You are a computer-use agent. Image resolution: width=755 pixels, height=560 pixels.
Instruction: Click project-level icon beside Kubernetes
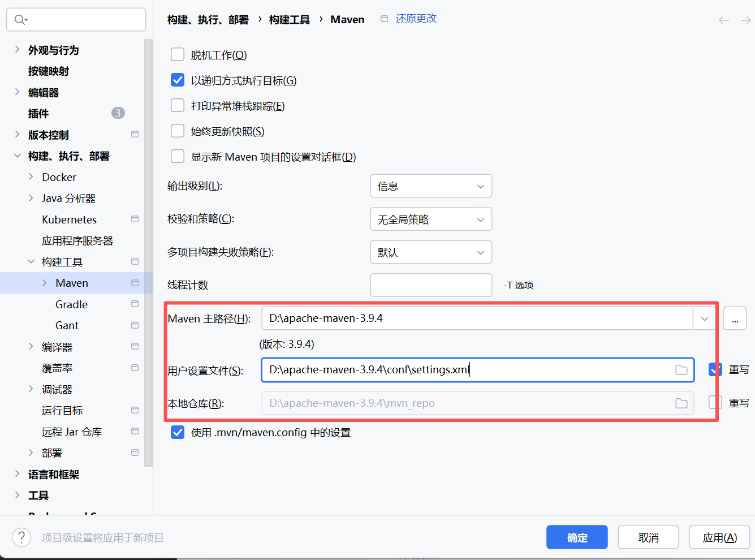(135, 219)
